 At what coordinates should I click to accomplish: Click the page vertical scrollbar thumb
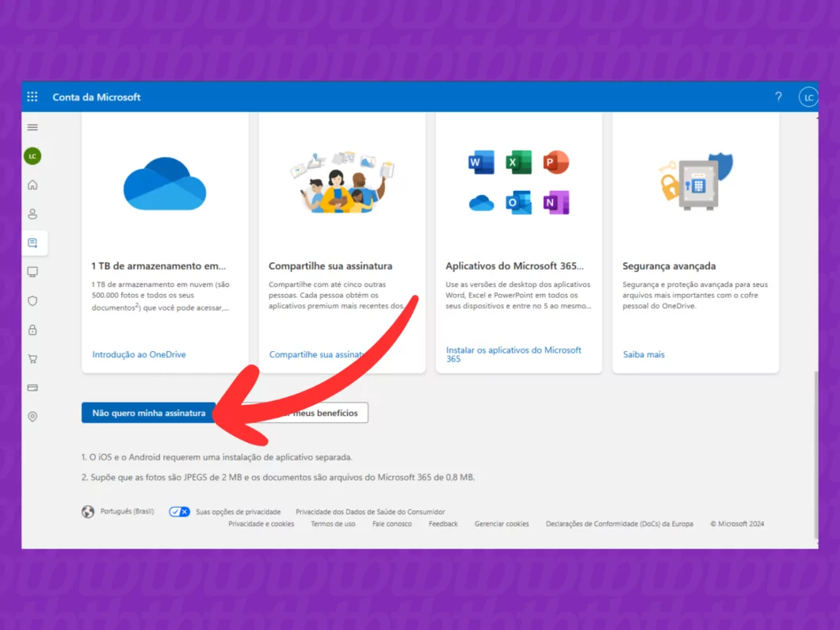coord(815,456)
